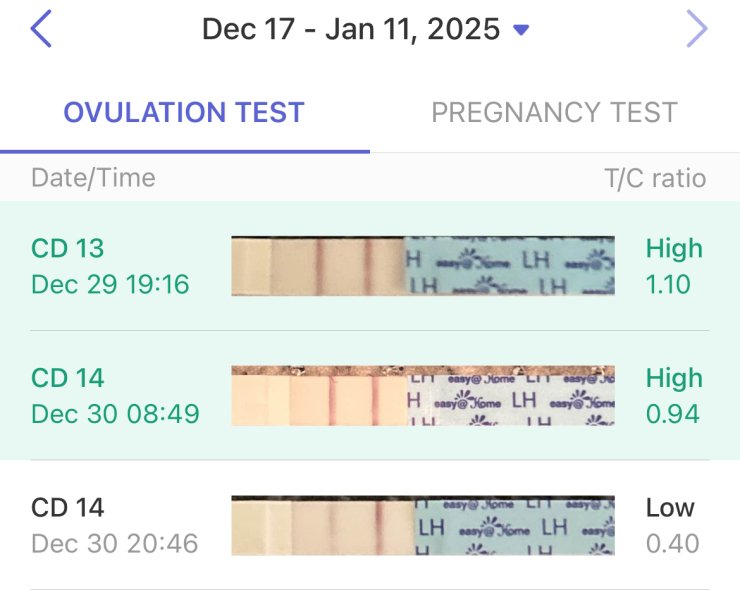The image size is (740, 600).
Task: Go to next date range arrow
Action: pyautogui.click(x=697, y=30)
